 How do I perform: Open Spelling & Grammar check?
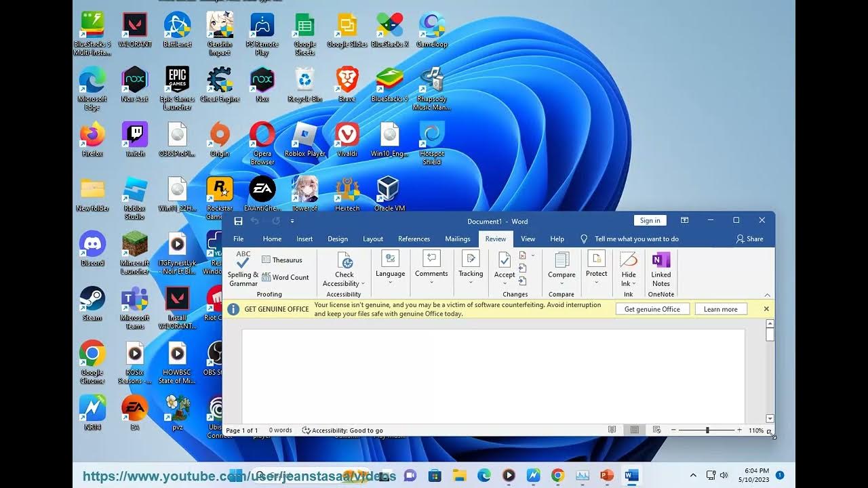(243, 269)
